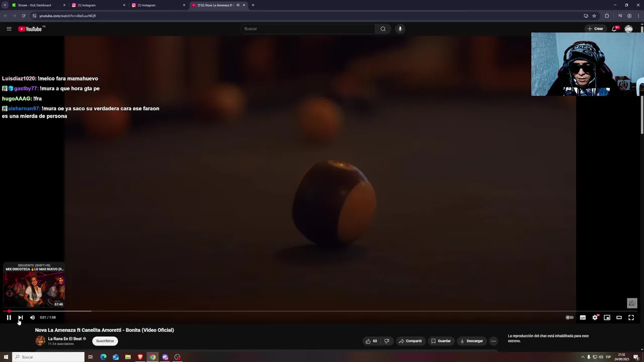644x362 pixels.
Task: Open the tab search dropdown arrow
Action: (x=6, y=5)
